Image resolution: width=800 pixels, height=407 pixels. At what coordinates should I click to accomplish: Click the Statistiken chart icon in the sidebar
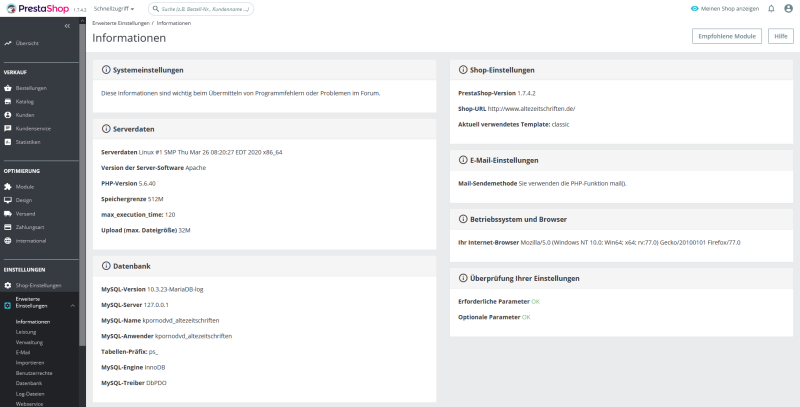pyautogui.click(x=7, y=142)
